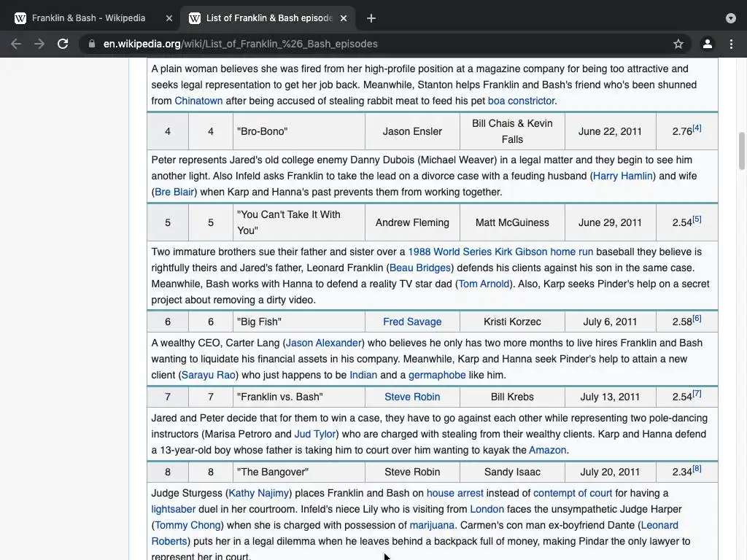
Task: Open a new tab with plus icon
Action: [x=371, y=18]
